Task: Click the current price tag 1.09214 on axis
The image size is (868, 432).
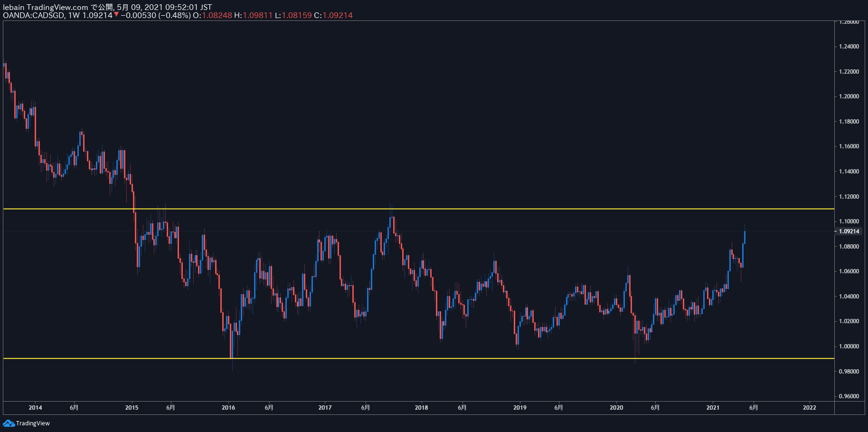Action: click(x=849, y=231)
